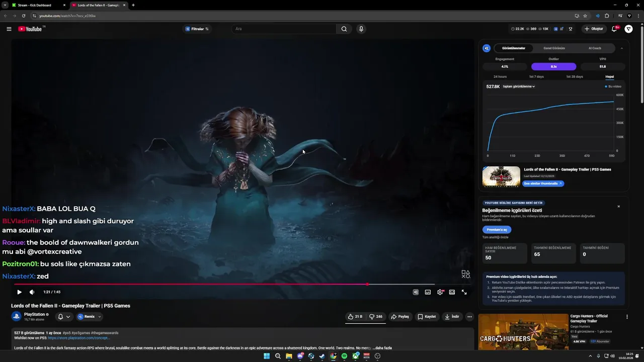Viewport: 644px width, 362px height.
Task: Open the account avatar menu
Action: [629, 29]
